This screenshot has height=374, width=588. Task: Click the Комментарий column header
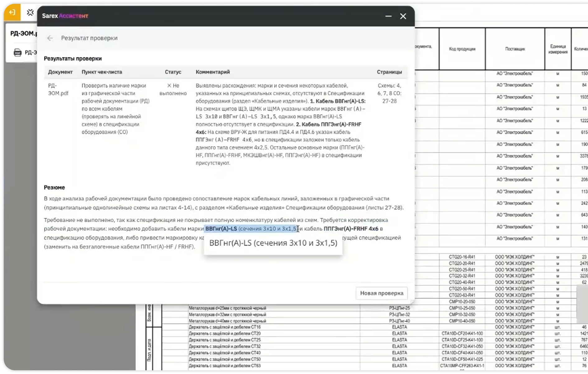[213, 72]
